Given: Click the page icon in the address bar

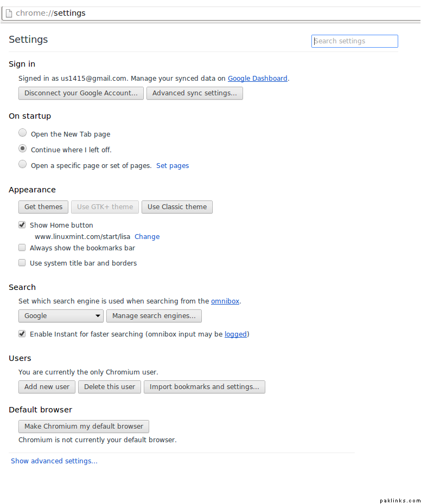Looking at the screenshot, I should coord(9,13).
